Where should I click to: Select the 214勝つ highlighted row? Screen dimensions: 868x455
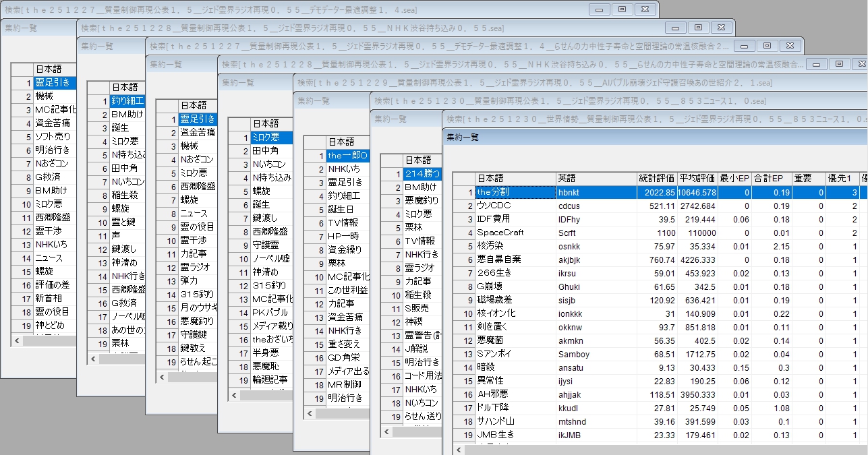422,174
